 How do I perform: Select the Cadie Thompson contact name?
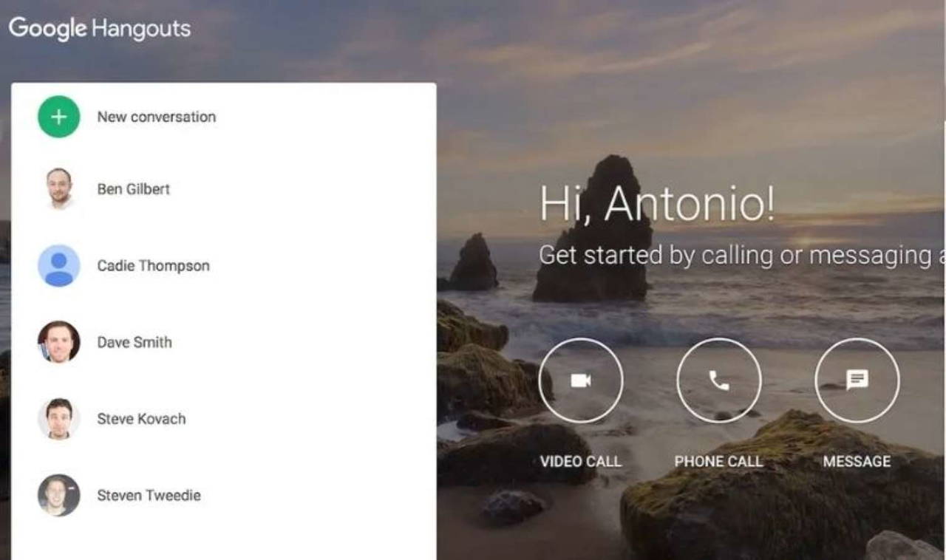click(x=153, y=266)
